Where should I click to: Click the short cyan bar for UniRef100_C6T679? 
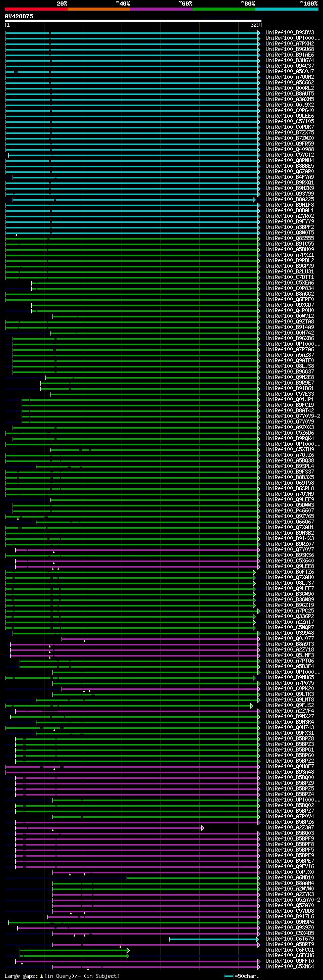pos(214,939)
